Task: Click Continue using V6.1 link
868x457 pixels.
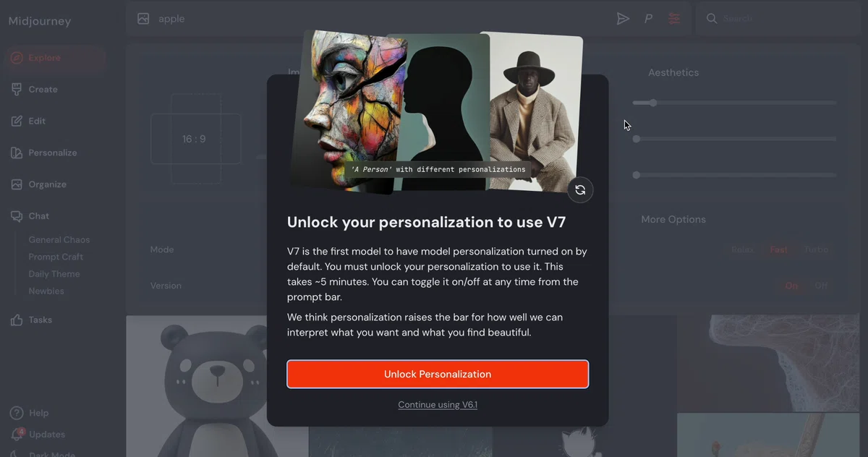Action: point(438,405)
